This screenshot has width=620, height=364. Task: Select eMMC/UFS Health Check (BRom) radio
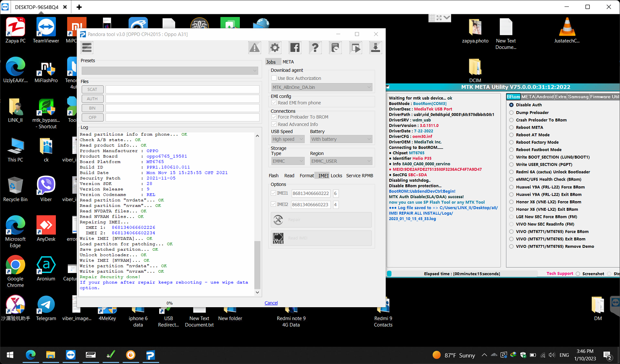pyautogui.click(x=511, y=179)
